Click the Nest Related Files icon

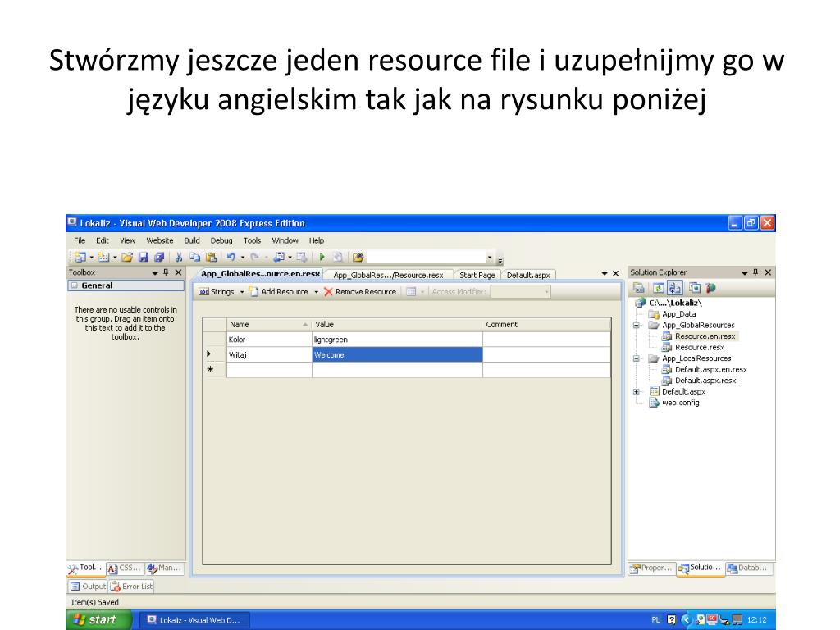(674, 288)
